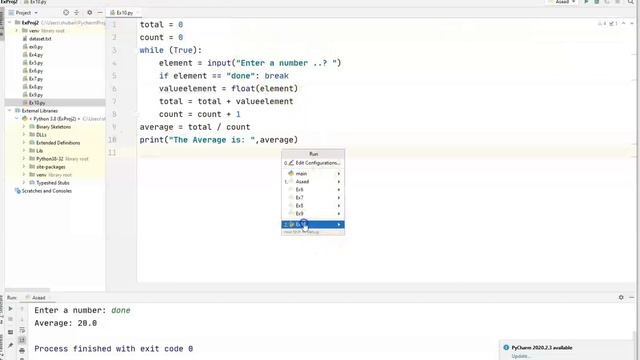Click the collapse all icon in Project panel
640x360 pixels.
(76, 13)
